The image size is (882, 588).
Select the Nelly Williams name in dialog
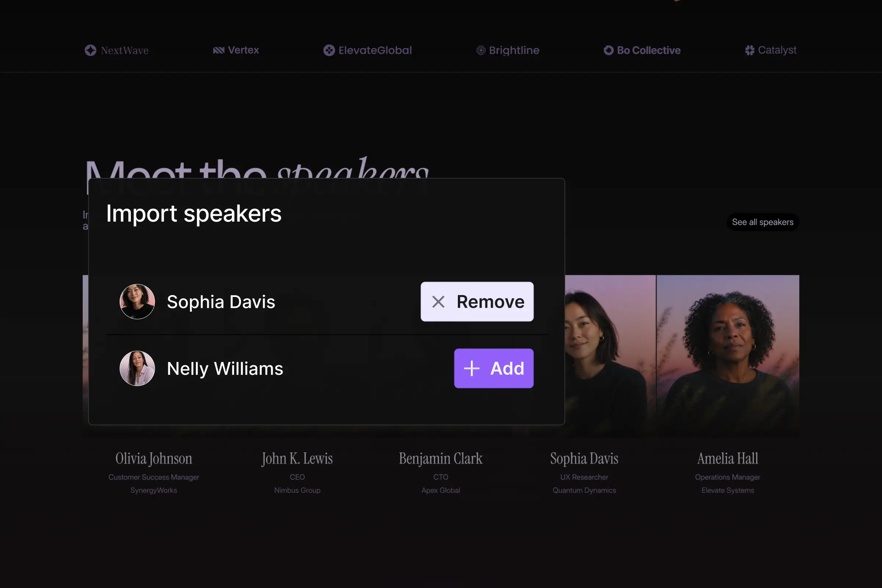[x=225, y=369]
